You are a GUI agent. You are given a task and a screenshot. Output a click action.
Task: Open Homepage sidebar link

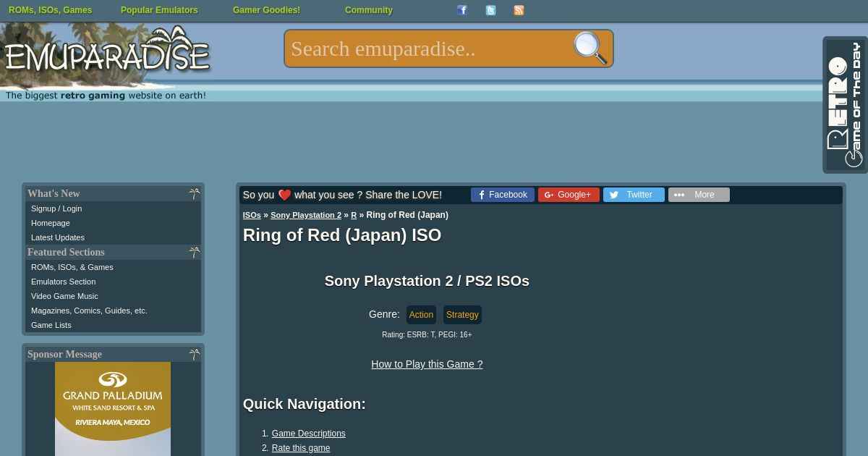[51, 223]
